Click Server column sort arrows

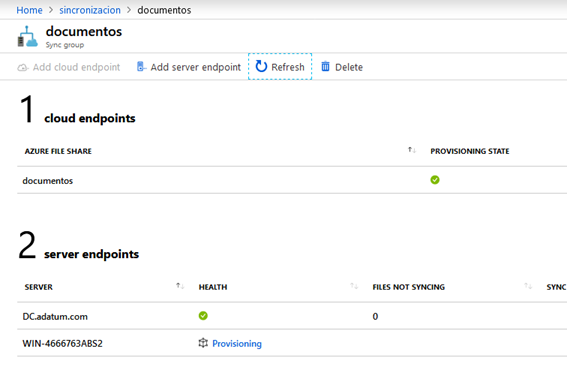(x=180, y=286)
